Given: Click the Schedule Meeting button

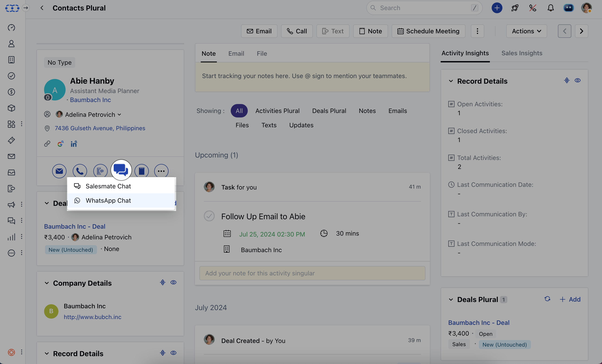Looking at the screenshot, I should [428, 31].
